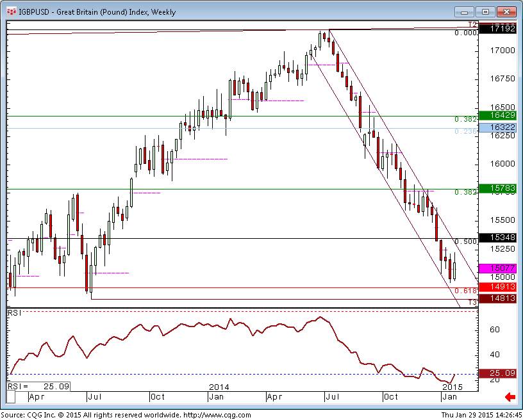
Task: Click the RSI = 25.09 value box
Action: [x=38, y=387]
